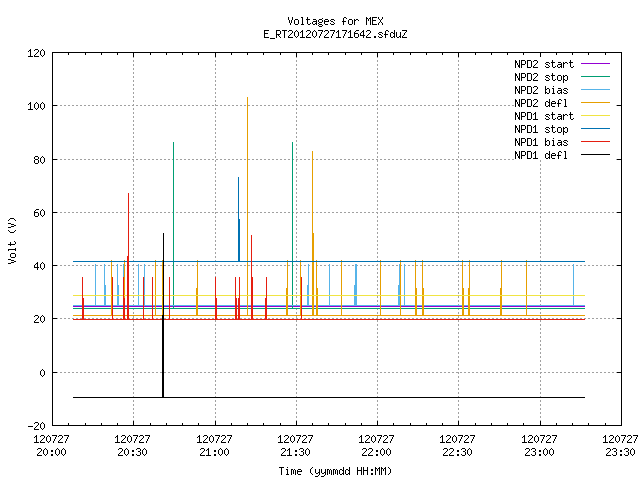Click the dark blue NPD1 stop legend line
Screen dimensions: 640x480
(595, 129)
